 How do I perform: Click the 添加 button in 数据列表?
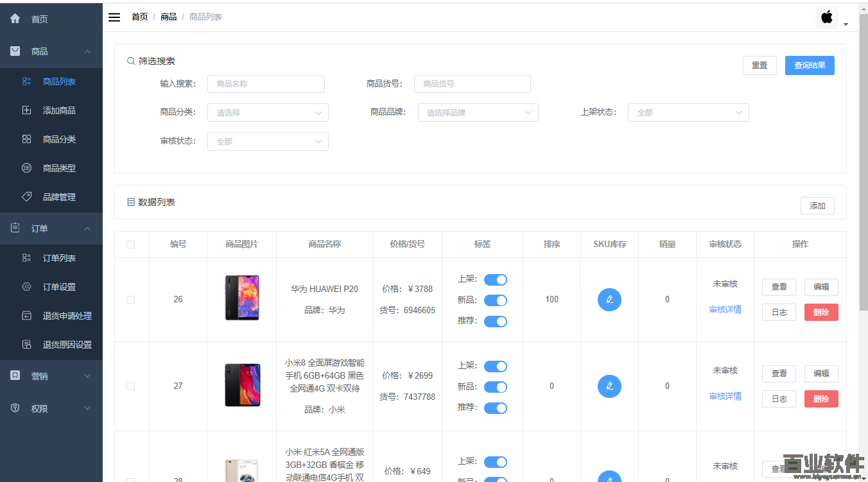click(x=817, y=206)
